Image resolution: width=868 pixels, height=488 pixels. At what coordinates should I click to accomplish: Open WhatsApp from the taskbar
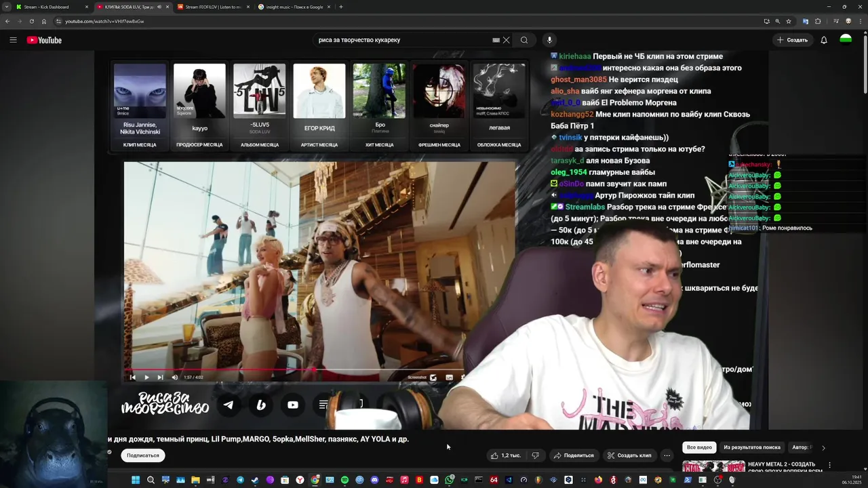click(x=449, y=480)
